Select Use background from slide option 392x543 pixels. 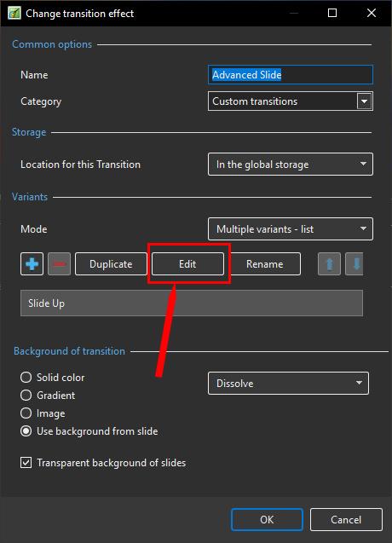(x=26, y=431)
